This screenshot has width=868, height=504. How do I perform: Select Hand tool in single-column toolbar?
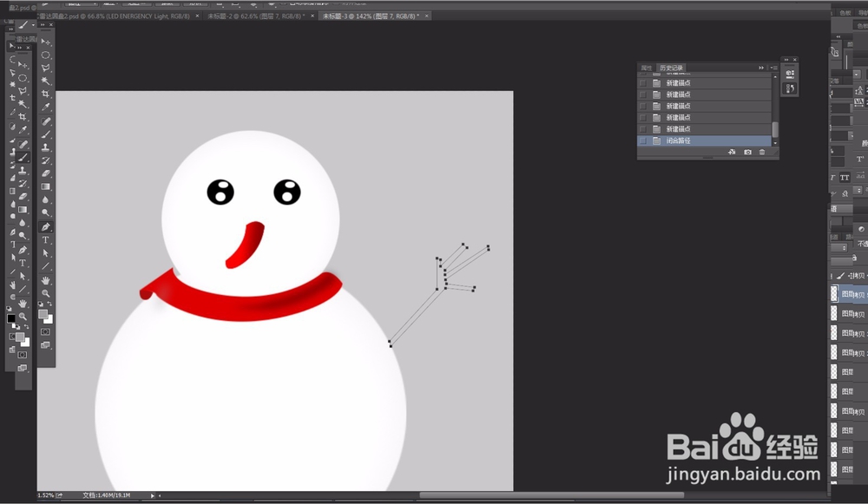point(45,280)
